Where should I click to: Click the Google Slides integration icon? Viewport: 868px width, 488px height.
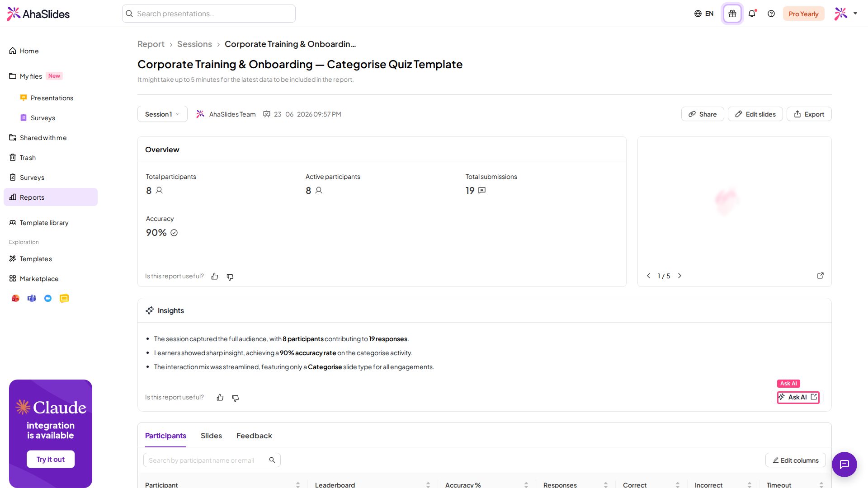pos(64,298)
